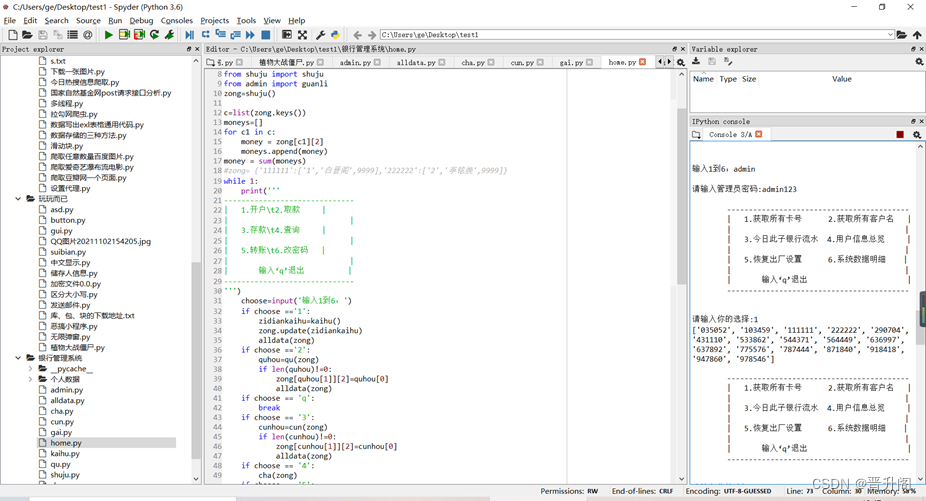Maximize the current pane
This screenshot has width=926, height=501.
287,35
